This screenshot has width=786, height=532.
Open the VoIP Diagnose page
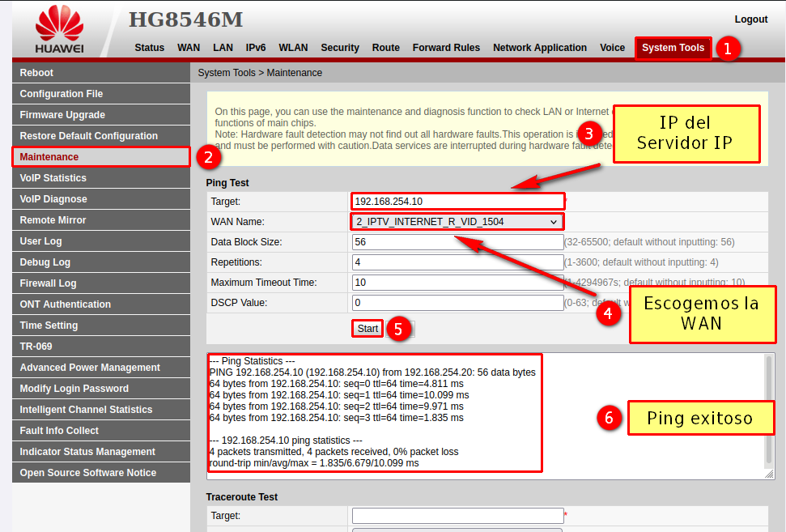pos(53,199)
